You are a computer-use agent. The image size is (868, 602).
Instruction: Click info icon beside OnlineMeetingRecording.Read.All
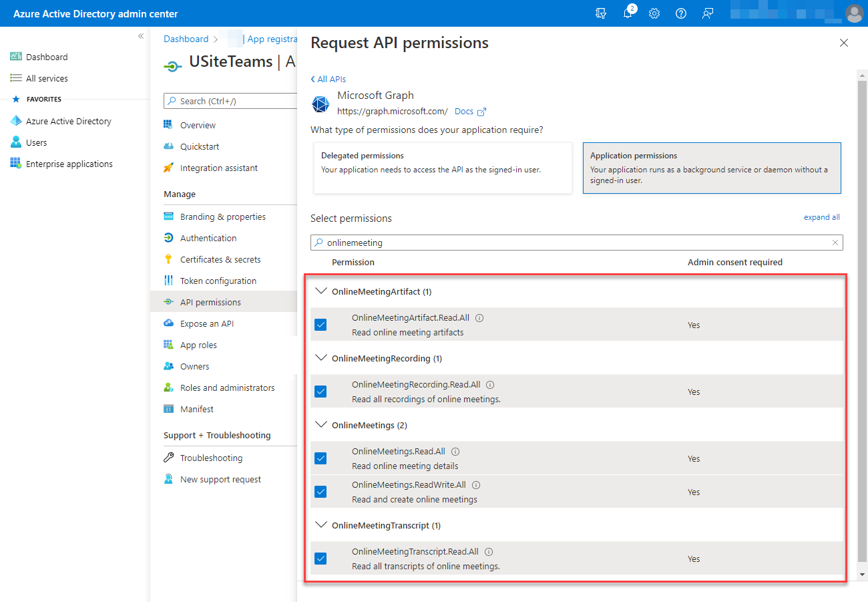tap(490, 385)
